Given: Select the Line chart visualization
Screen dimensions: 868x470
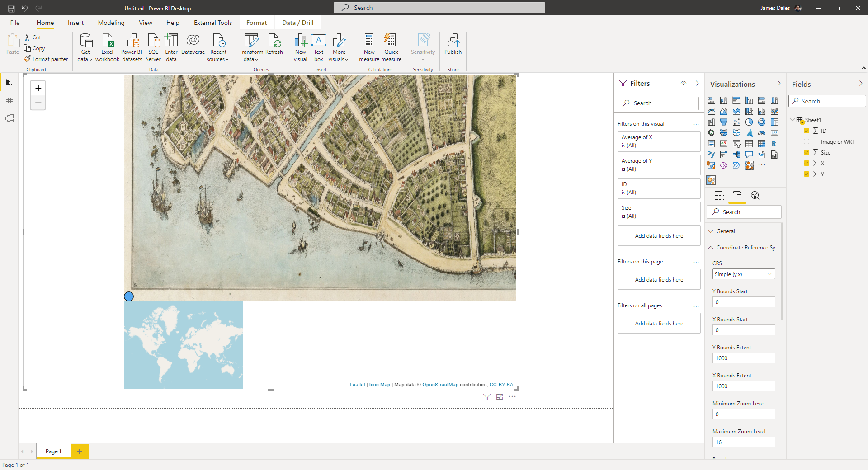Looking at the screenshot, I should click(x=711, y=111).
